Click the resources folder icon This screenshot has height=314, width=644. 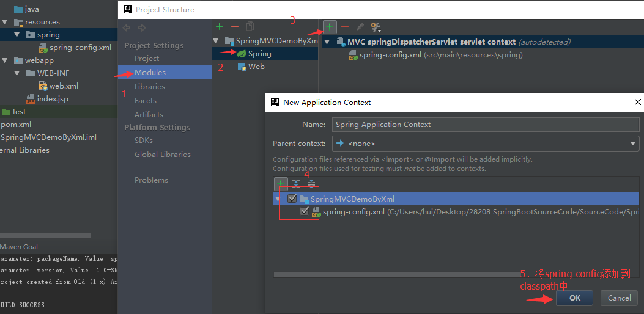click(18, 22)
